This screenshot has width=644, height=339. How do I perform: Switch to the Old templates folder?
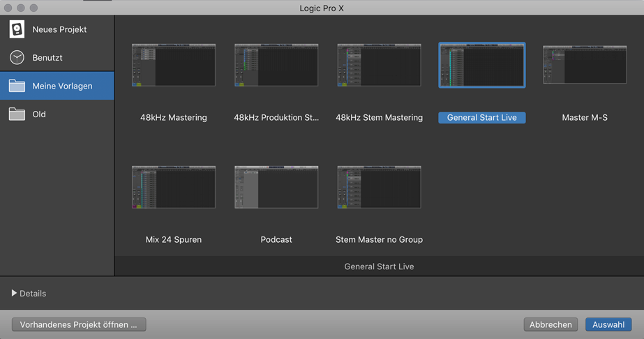point(57,114)
